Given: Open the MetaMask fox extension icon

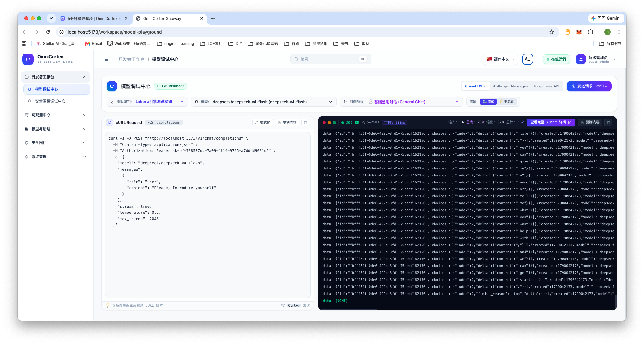Looking at the screenshot, I should [579, 32].
